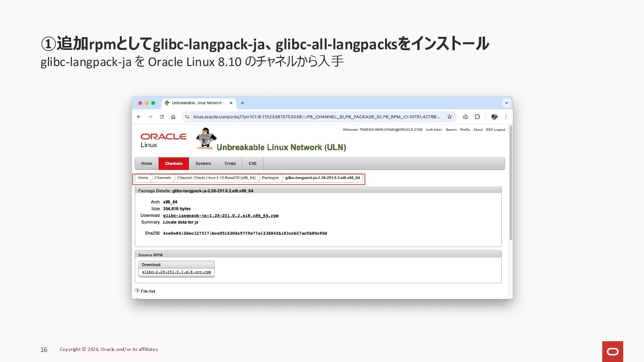Open the tab search dropdown chevron
644x362 pixels.
[506, 103]
